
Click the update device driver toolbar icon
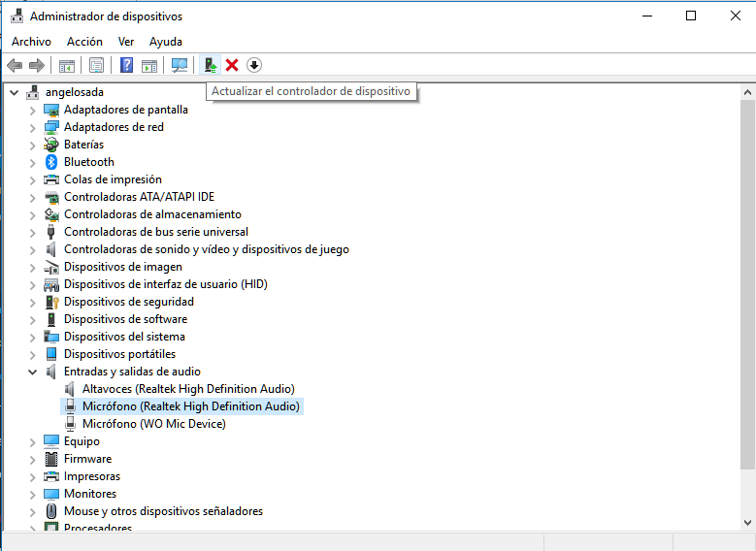[x=210, y=65]
